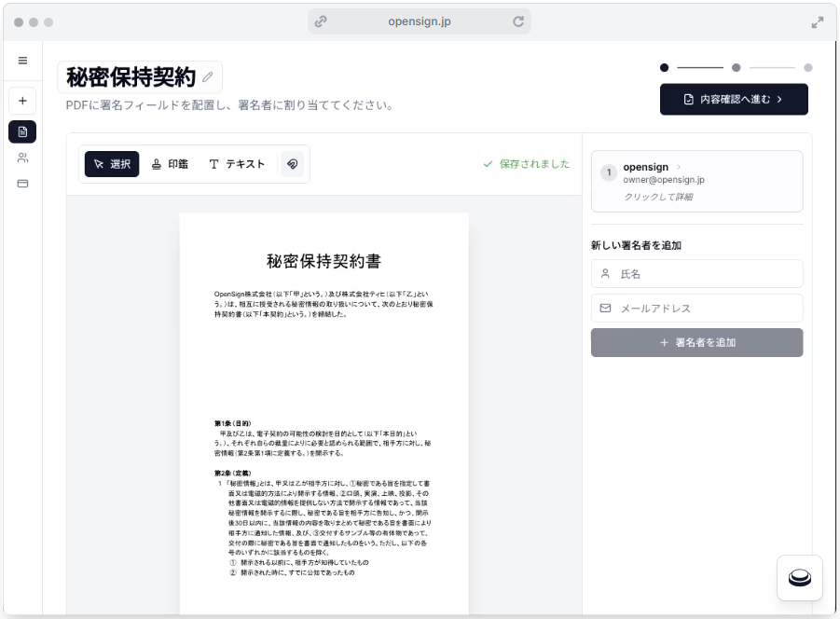The height and width of the screenshot is (619, 840).
Task: Click the owner@opensign.jp email text
Action: [x=663, y=180]
